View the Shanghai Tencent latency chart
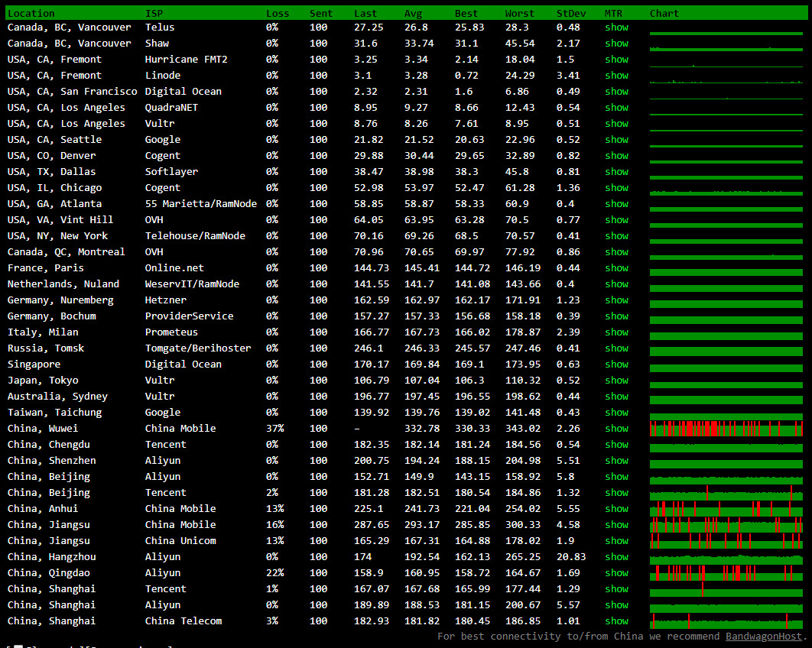 (x=726, y=589)
